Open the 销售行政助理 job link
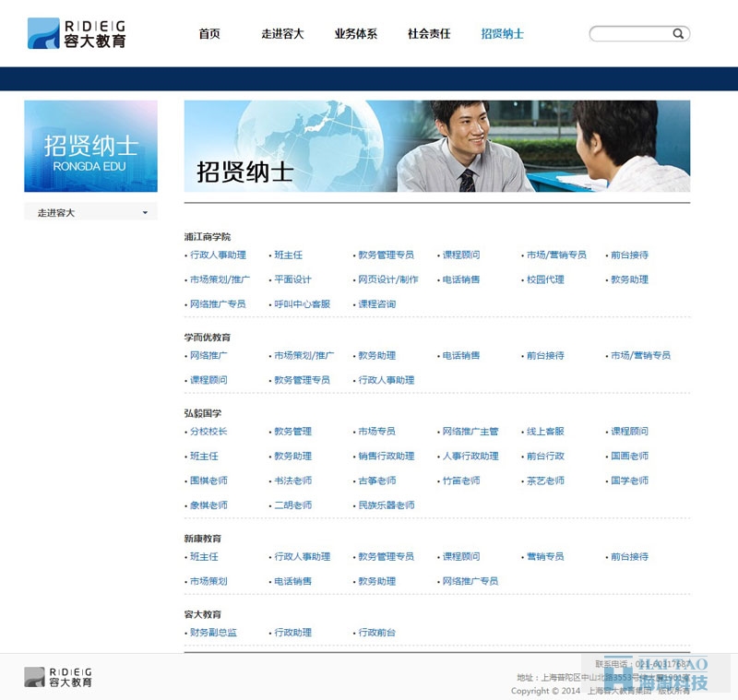 click(x=386, y=456)
